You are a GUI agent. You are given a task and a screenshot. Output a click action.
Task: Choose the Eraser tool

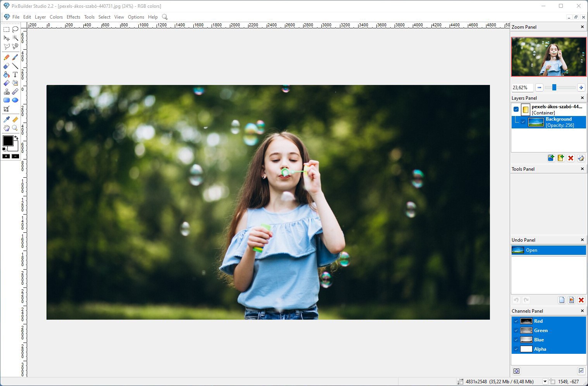7,66
